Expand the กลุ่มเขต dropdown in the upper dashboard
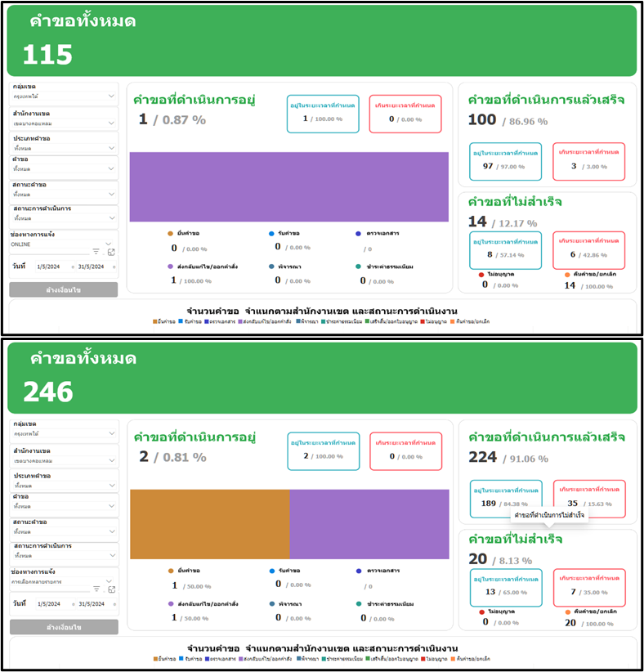The height and width of the screenshot is (672, 644). point(111,96)
